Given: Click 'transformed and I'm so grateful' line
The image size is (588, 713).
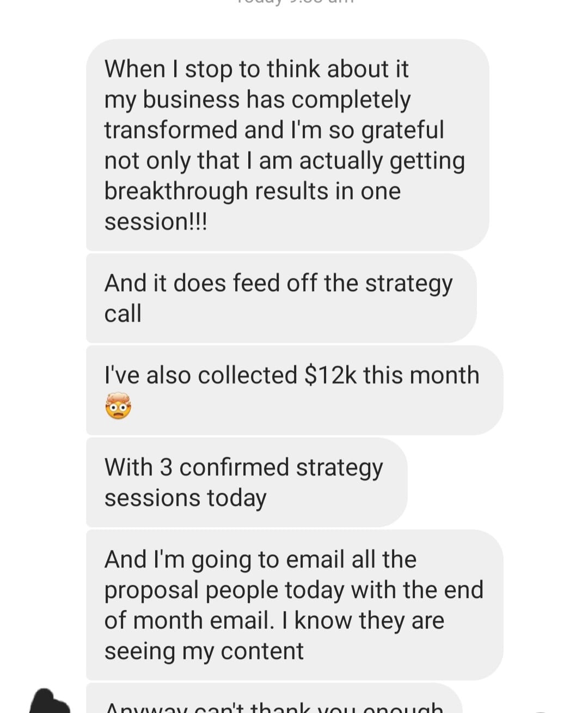Looking at the screenshot, I should 274,130.
